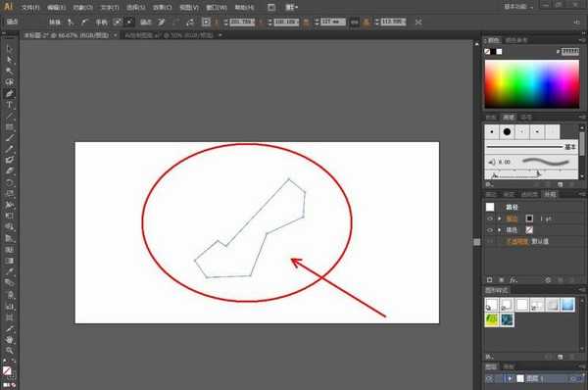This screenshot has width=588, height=390.
Task: Expand the stroke attribute disclosure triangle
Action: [499, 219]
